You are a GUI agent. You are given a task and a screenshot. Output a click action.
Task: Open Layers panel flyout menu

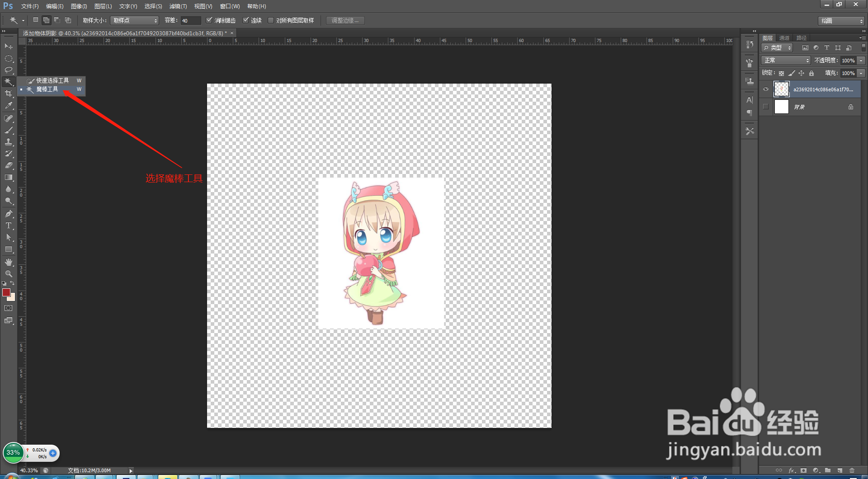pyautogui.click(x=863, y=38)
